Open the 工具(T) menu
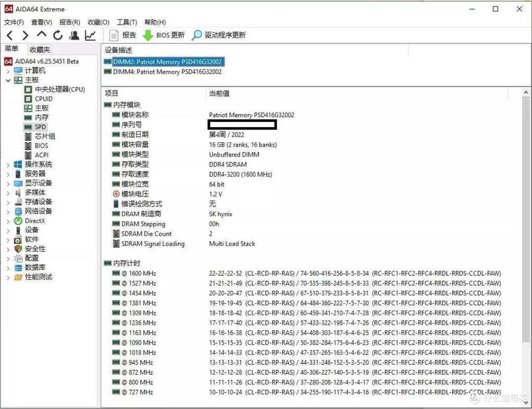 [x=127, y=22]
